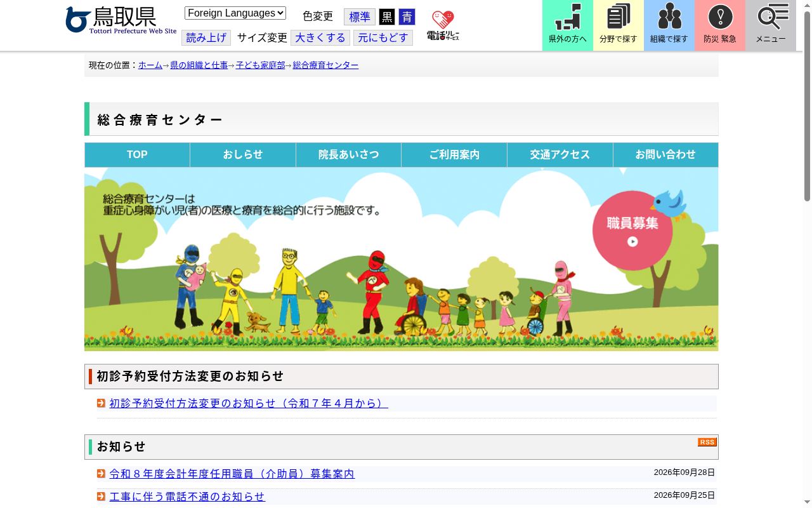Viewport: 812px width, 508px height.
Task: Click arrow icon beside 初診予約受付方法変更 link
Action: 101,403
